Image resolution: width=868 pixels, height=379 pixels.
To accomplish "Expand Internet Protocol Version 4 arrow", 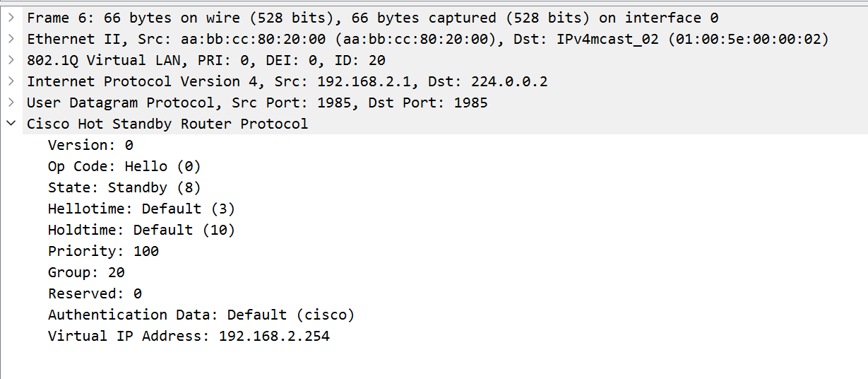I will click(x=11, y=81).
